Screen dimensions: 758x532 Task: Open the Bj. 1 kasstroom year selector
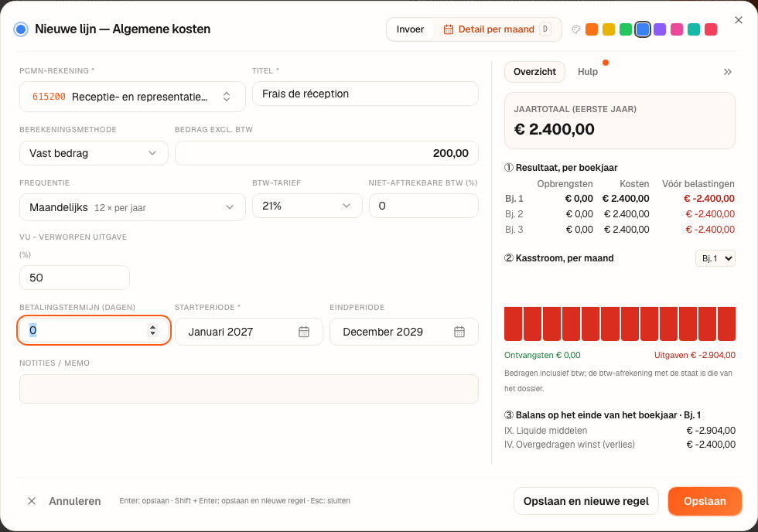pyautogui.click(x=715, y=258)
